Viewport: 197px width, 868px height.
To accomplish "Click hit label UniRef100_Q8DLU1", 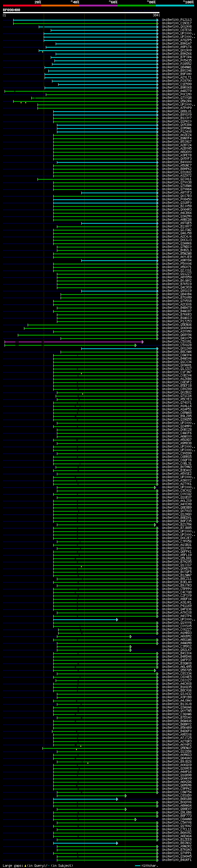I will tap(177, 111).
